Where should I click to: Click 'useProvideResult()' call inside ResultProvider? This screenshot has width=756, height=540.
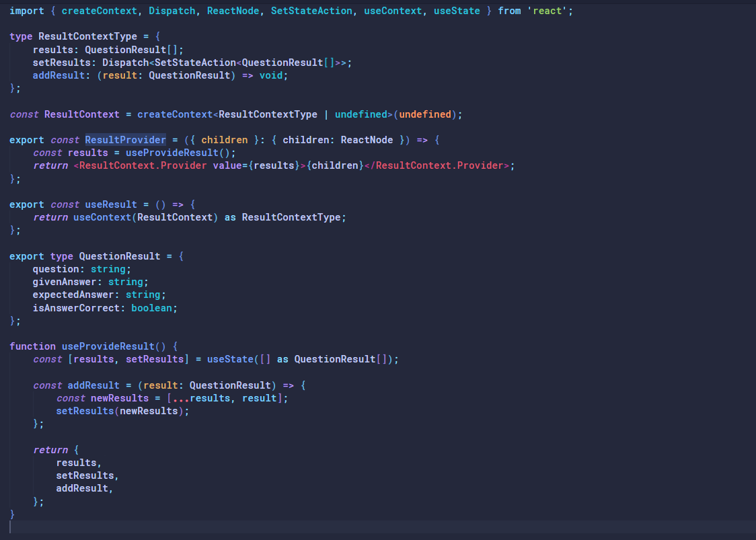point(178,153)
